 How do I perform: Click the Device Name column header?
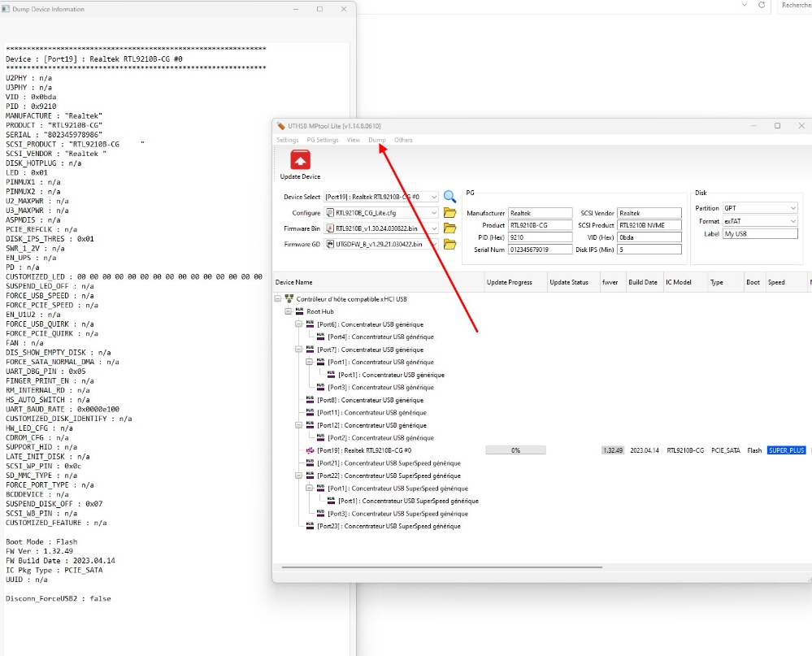click(x=294, y=282)
